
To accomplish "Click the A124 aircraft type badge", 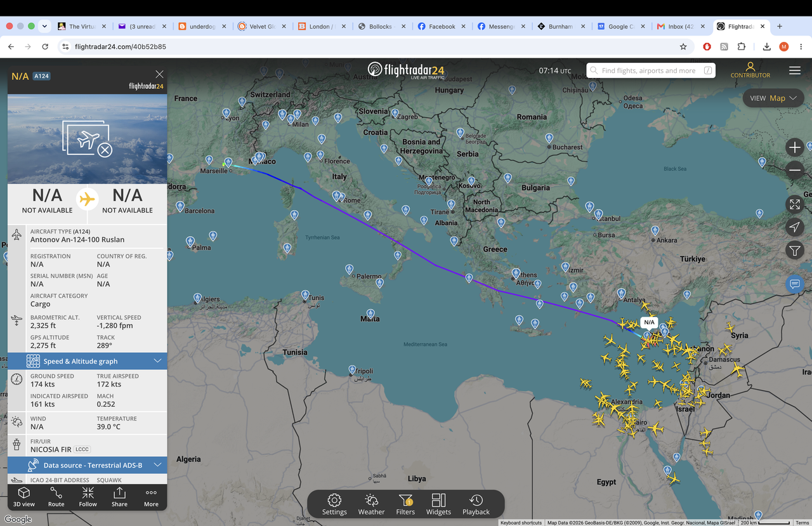I will pos(41,76).
